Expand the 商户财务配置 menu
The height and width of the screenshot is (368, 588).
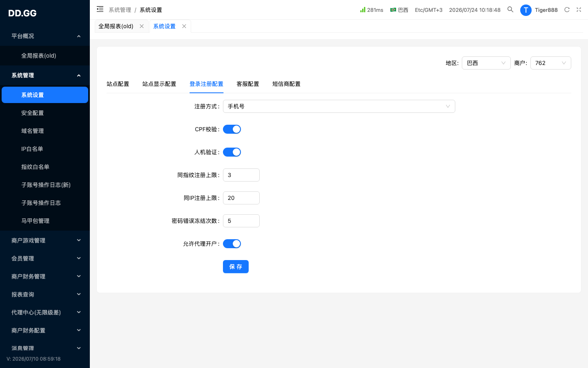point(45,330)
